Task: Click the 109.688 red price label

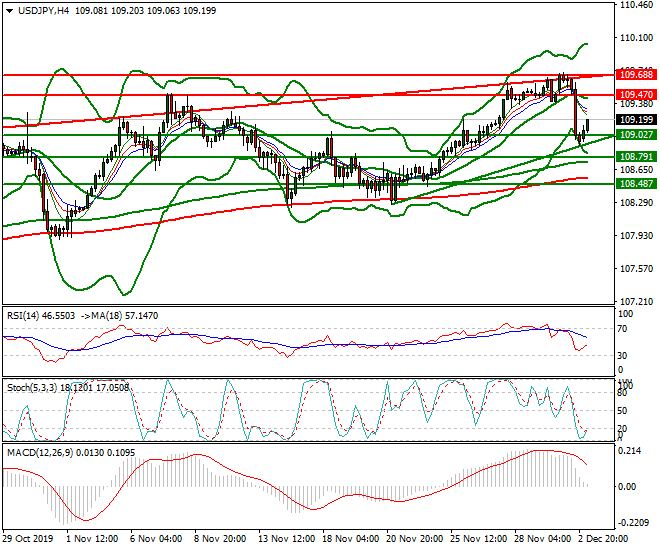Action: pyautogui.click(x=636, y=75)
